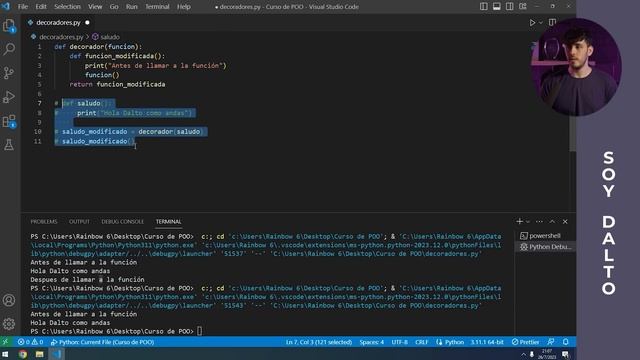Screen dimensions: 640x360
Task: Open Source Control view
Action: [9, 73]
